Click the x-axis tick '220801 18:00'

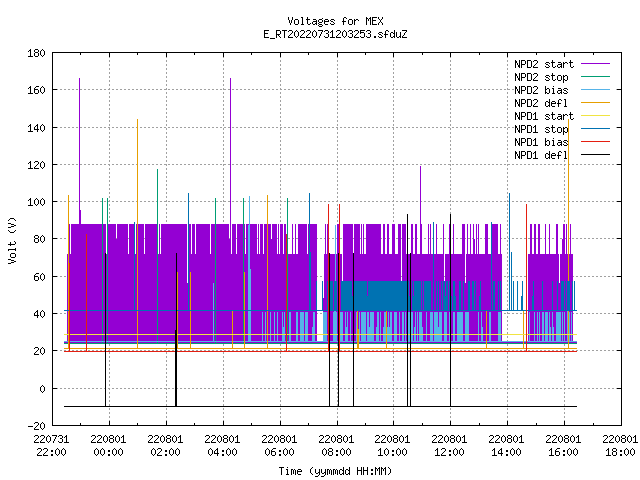(620, 446)
